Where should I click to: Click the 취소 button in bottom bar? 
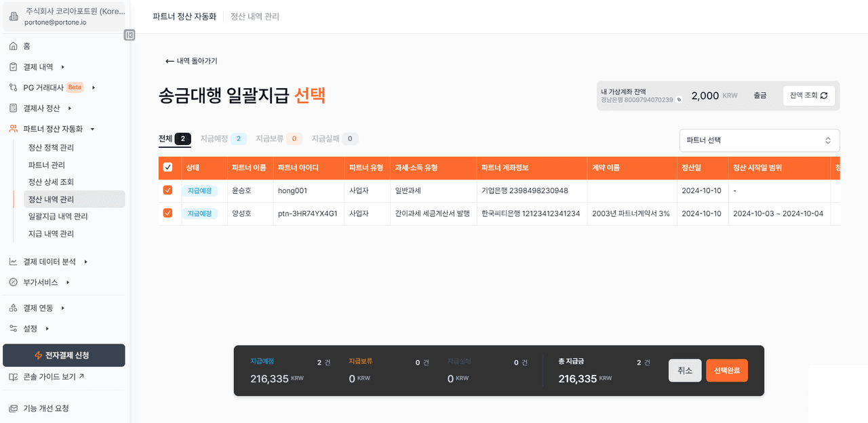(x=684, y=371)
